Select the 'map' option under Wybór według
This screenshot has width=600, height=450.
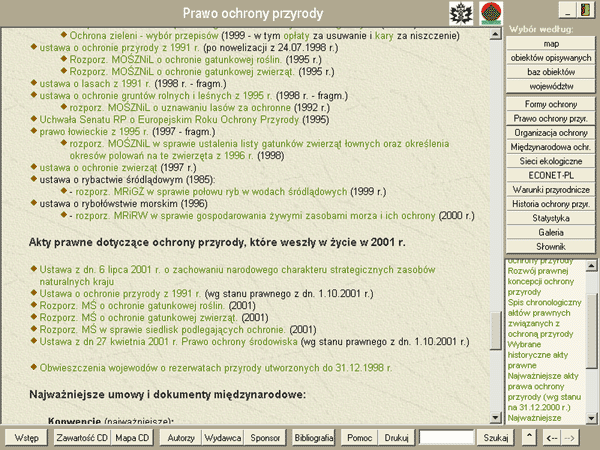pyautogui.click(x=551, y=45)
